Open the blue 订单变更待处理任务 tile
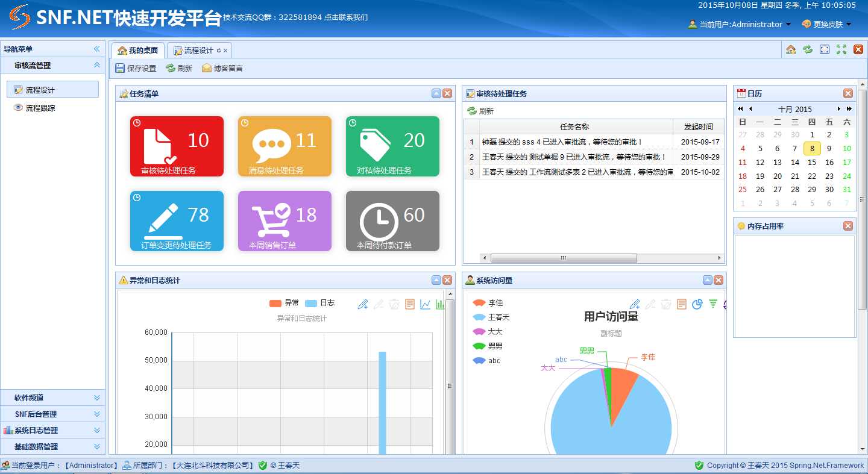Viewport: 868px width, 474px height. pos(177,221)
